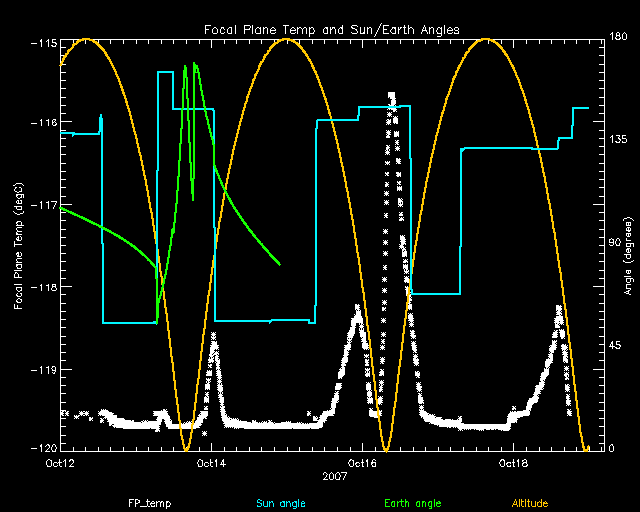The image size is (640, 512).
Task: Click the -120 left axis tick label
Action: tap(43, 449)
